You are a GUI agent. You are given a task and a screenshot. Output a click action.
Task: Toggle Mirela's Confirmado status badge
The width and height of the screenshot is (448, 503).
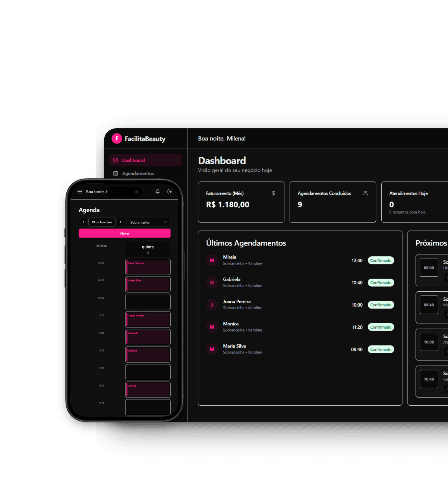381,260
